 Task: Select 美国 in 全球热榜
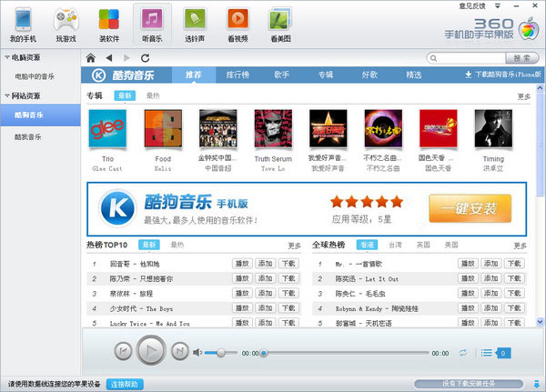tap(451, 245)
